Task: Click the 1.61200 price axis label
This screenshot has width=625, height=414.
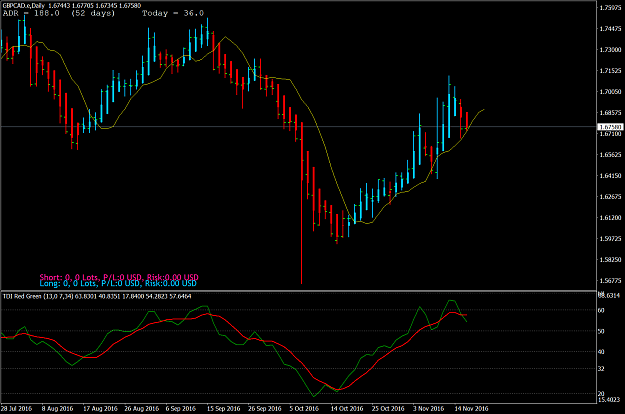Action: (x=610, y=217)
